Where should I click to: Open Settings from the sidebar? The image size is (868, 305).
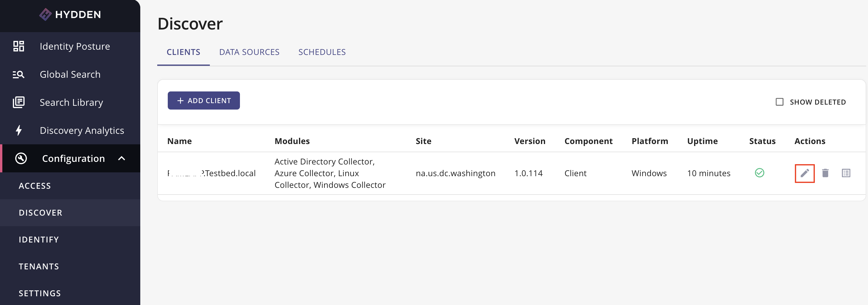coord(39,293)
